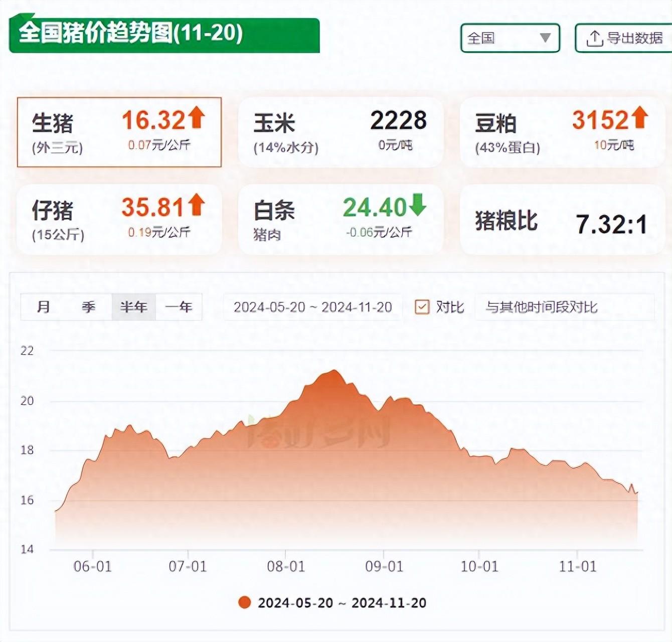Click the orange legend dot
The image size is (672, 642).
[245, 602]
